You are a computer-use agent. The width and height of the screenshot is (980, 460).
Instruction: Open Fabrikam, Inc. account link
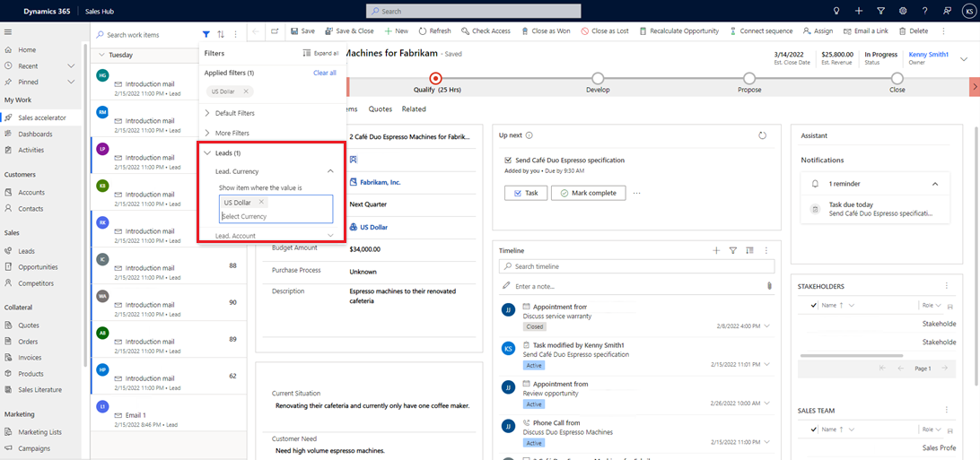(381, 182)
